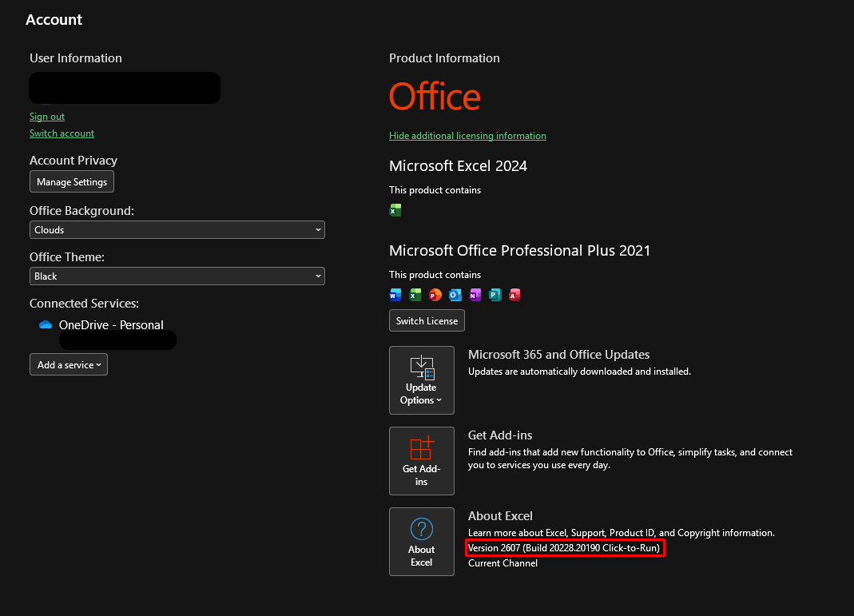Click the User Information heading

point(76,58)
